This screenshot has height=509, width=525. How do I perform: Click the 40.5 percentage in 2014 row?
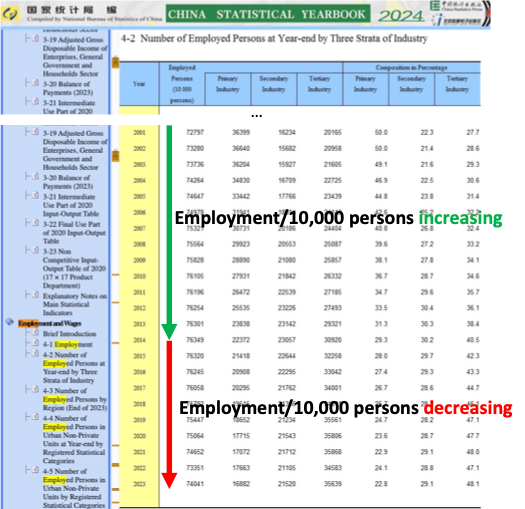(x=473, y=340)
